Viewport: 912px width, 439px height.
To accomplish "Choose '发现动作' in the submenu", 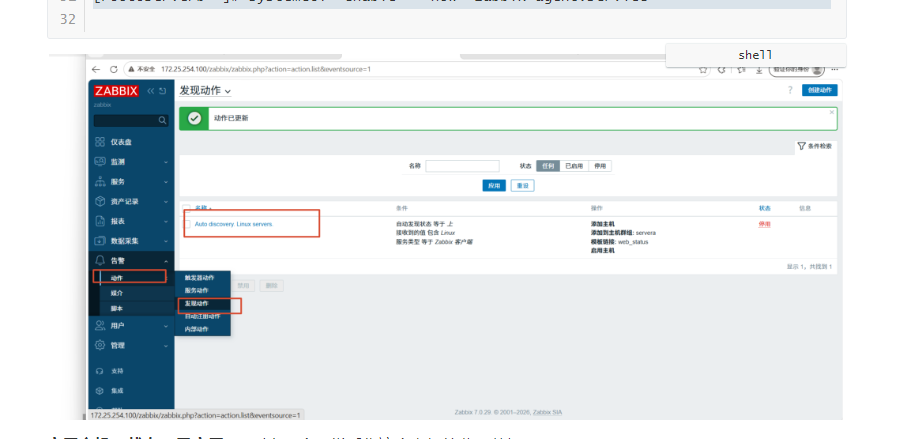I will pyautogui.click(x=197, y=304).
